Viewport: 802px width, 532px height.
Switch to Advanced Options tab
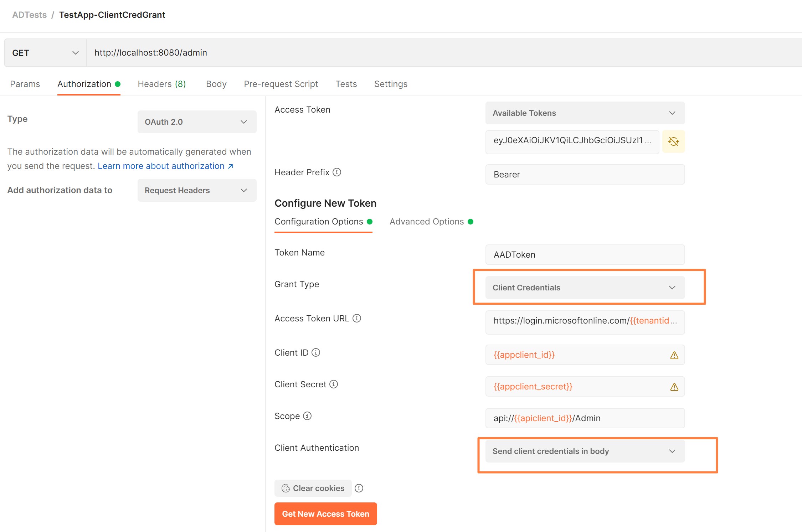click(x=431, y=222)
